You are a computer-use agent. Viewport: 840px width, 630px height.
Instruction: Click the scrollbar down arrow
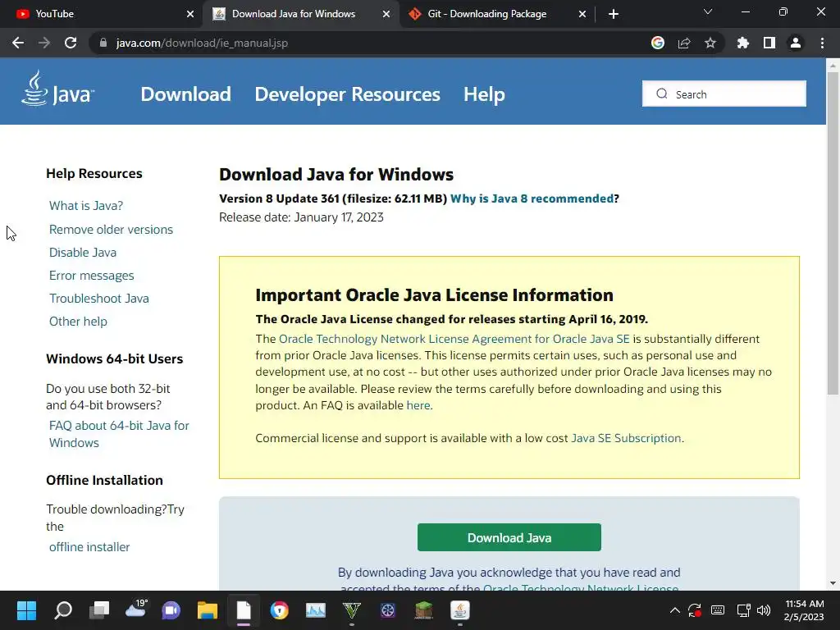(x=833, y=583)
